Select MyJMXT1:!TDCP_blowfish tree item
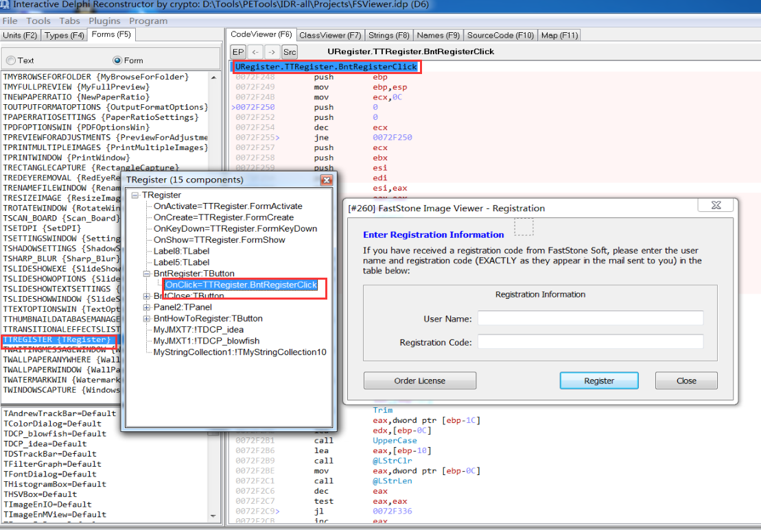Screen dimensions: 761x532 coord(207,341)
